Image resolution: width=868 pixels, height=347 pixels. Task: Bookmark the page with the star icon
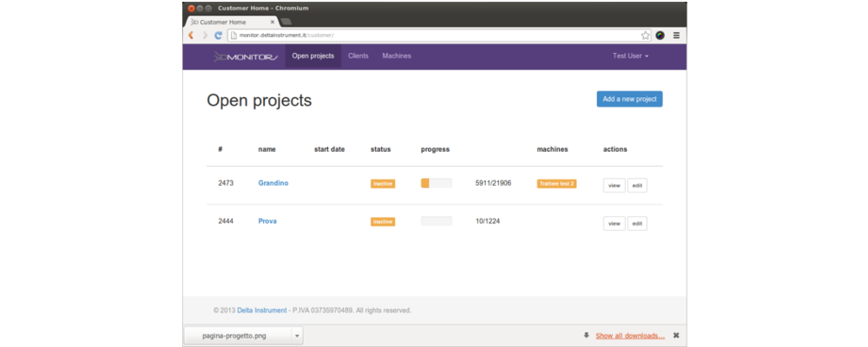(646, 36)
